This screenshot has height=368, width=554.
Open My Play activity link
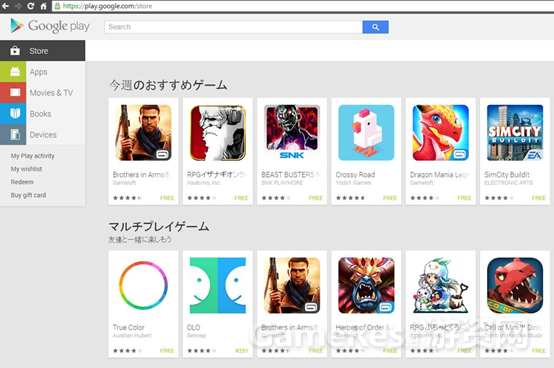click(x=33, y=156)
